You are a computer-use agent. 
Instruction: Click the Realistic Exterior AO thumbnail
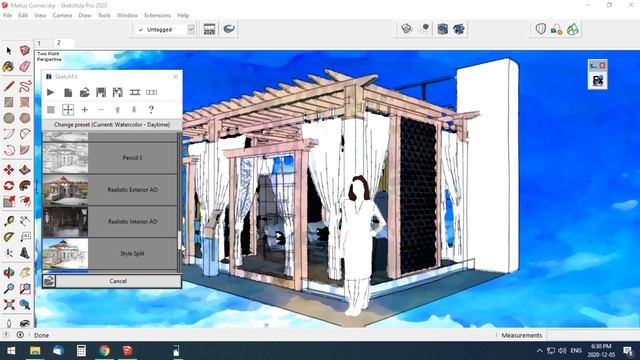pyautogui.click(x=65, y=189)
